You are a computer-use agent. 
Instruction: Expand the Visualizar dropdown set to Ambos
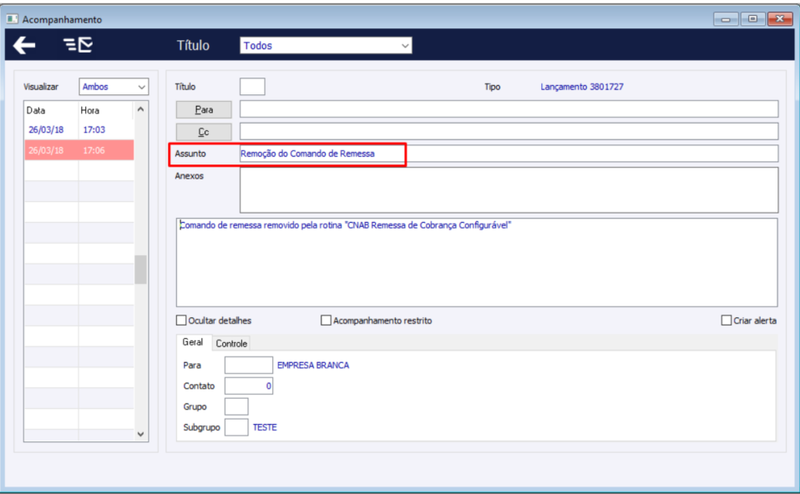pyautogui.click(x=113, y=87)
